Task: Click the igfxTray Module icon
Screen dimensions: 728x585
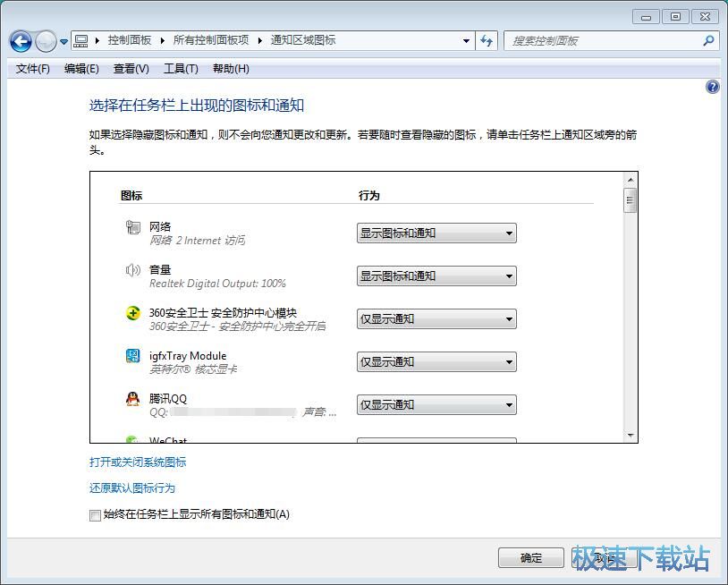Action: 132,356
